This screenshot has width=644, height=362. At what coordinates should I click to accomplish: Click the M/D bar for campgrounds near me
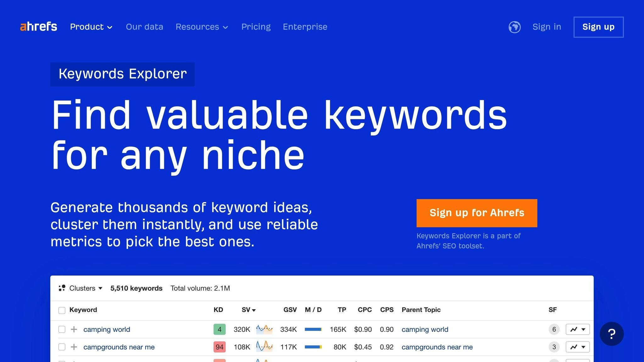[x=313, y=347]
